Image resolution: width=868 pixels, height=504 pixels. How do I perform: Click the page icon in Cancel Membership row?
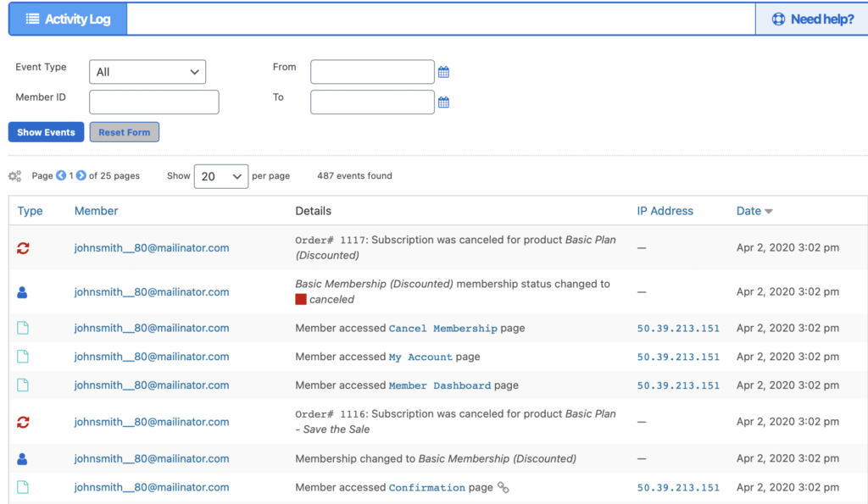coord(23,328)
